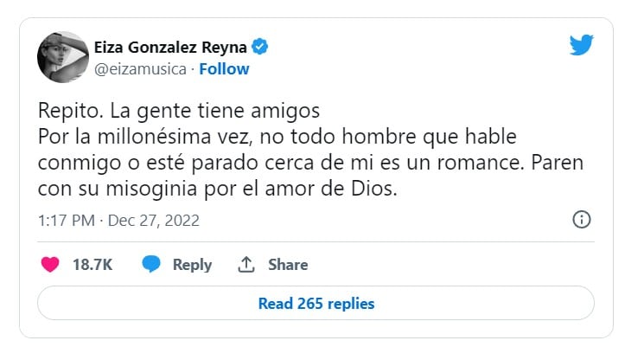Open Eiza Gonzalez Reyna's profile picture
The image size is (644, 347).
61,58
